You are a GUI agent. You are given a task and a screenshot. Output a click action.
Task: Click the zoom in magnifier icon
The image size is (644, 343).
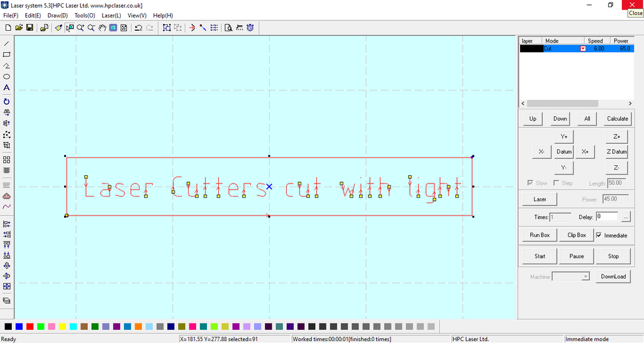pyautogui.click(x=80, y=28)
